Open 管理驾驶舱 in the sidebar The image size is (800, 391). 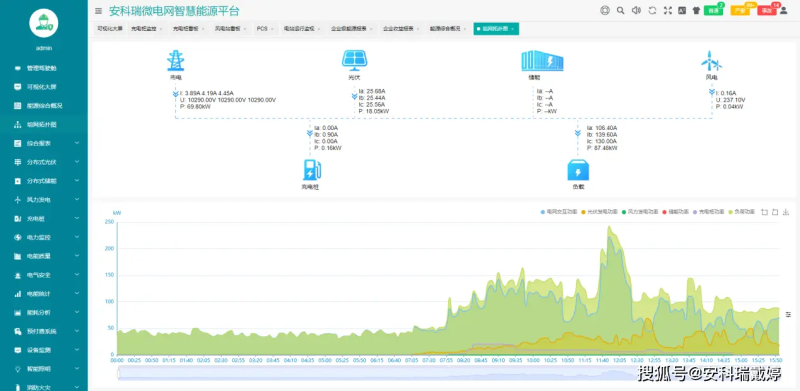[x=44, y=68]
